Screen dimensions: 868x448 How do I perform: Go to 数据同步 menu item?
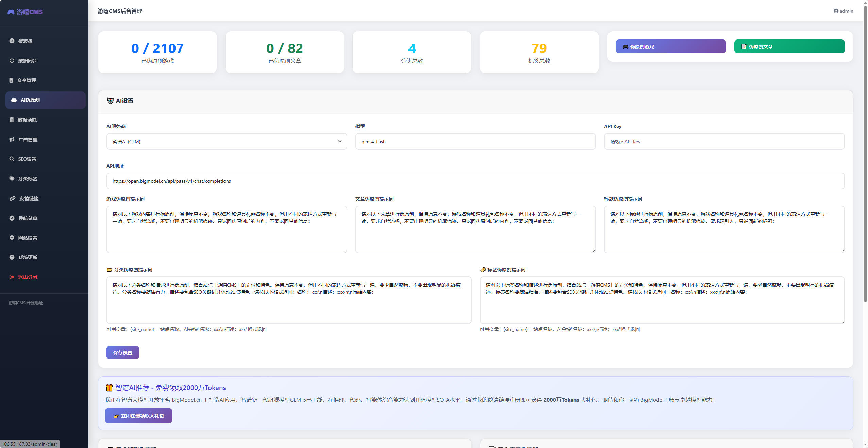[46, 61]
